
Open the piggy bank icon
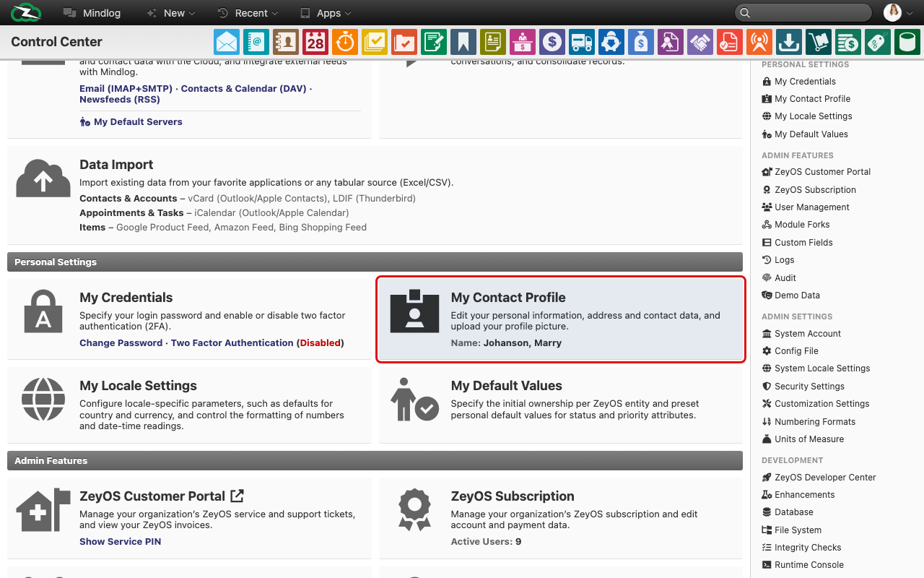(611, 42)
